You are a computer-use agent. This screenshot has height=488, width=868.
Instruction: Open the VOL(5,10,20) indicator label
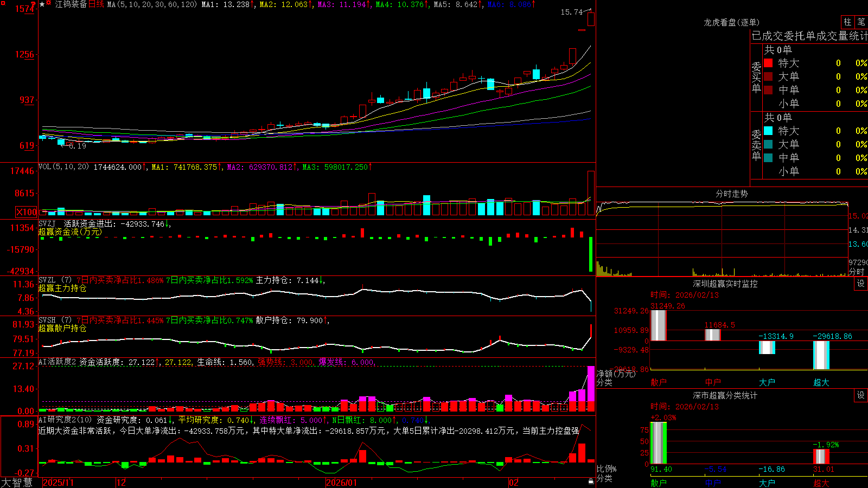point(64,167)
